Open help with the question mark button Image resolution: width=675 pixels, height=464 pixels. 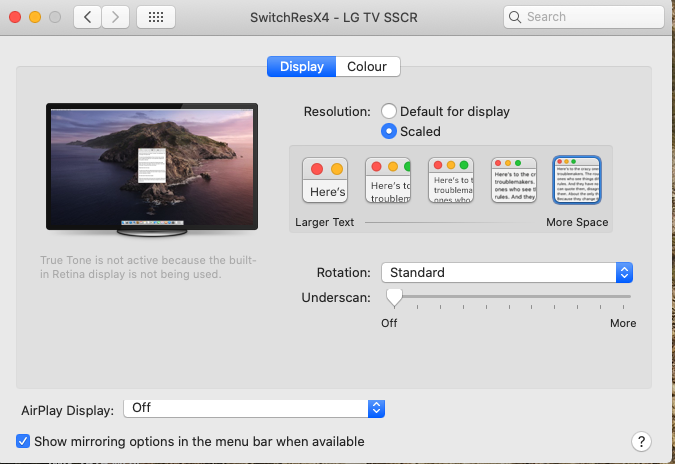pyautogui.click(x=641, y=441)
